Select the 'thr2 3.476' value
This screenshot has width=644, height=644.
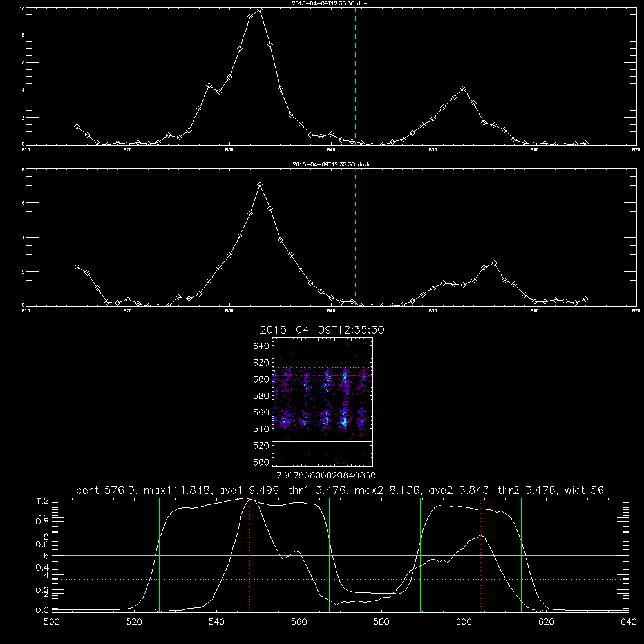[x=527, y=490]
